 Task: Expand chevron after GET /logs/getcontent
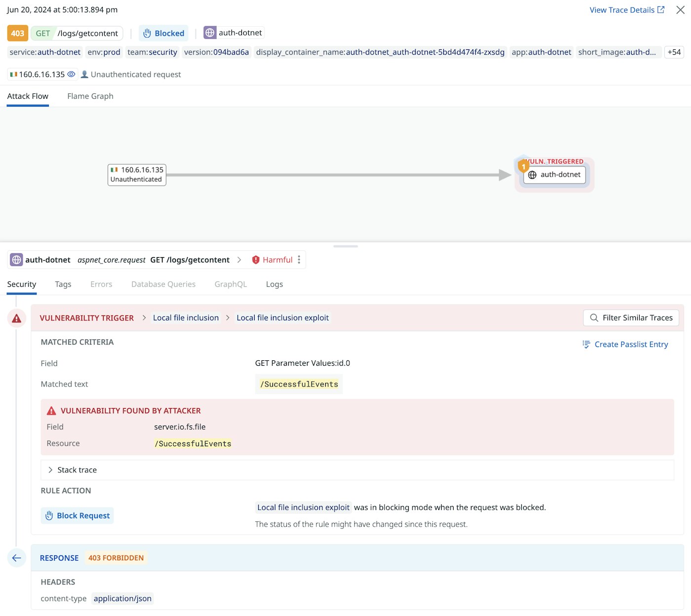point(239,260)
